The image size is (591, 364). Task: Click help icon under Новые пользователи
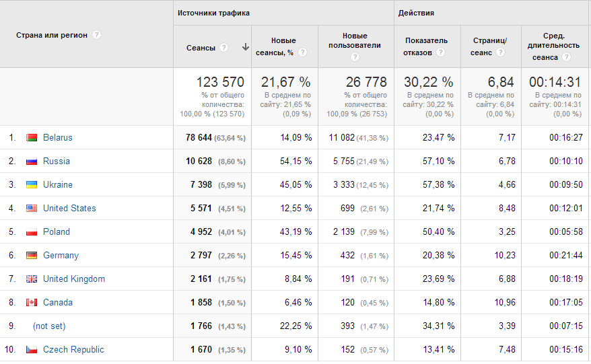coord(355,57)
